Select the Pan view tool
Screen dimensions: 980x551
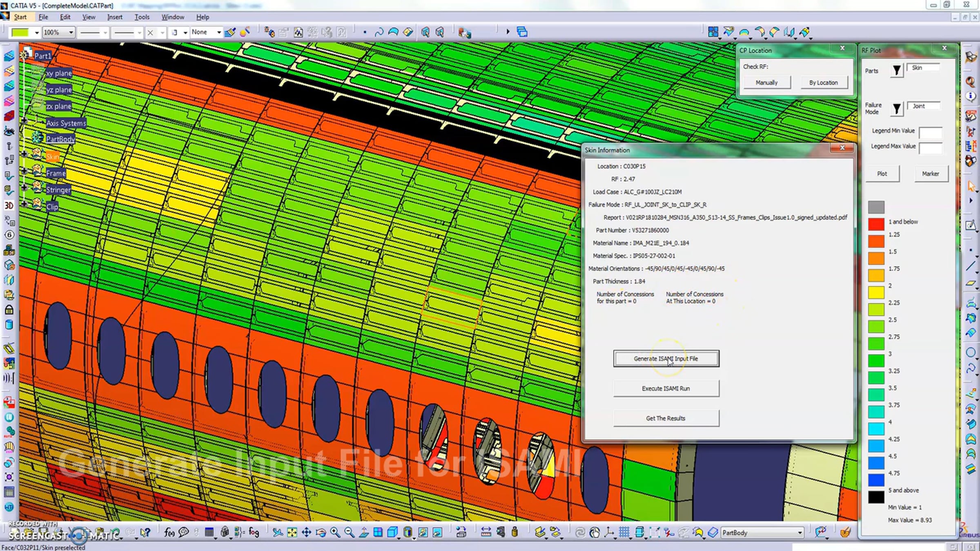coord(306,532)
